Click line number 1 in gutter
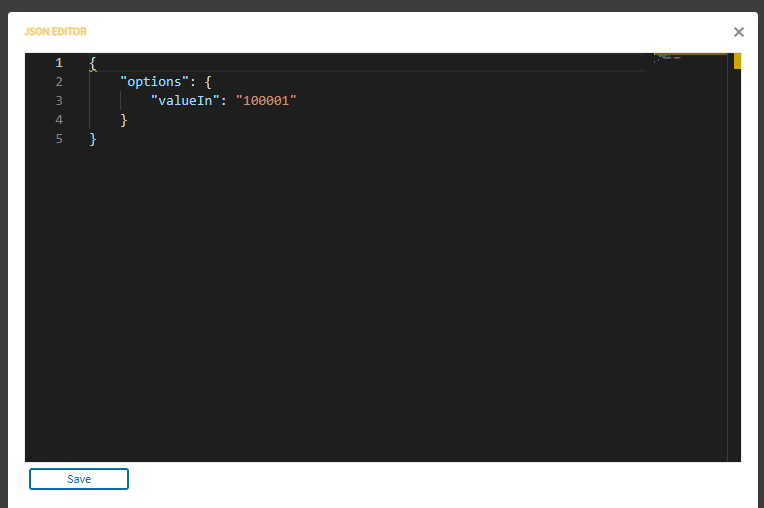764x508 pixels. [x=59, y=62]
